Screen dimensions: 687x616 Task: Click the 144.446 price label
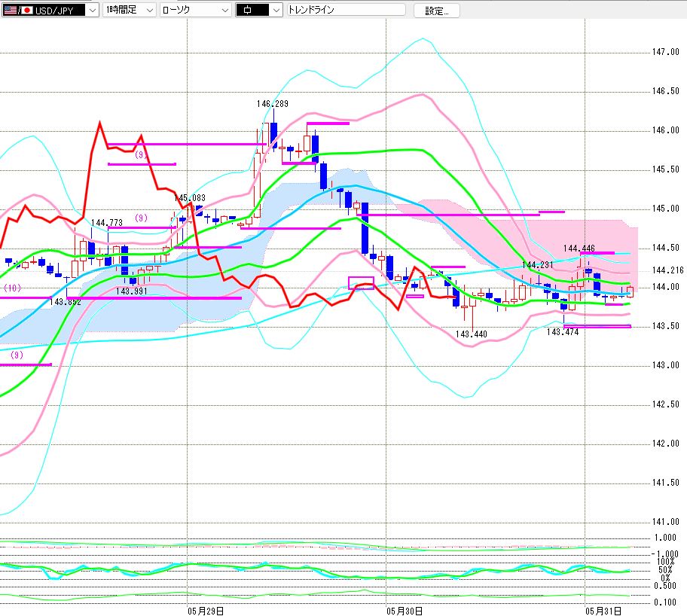(579, 249)
